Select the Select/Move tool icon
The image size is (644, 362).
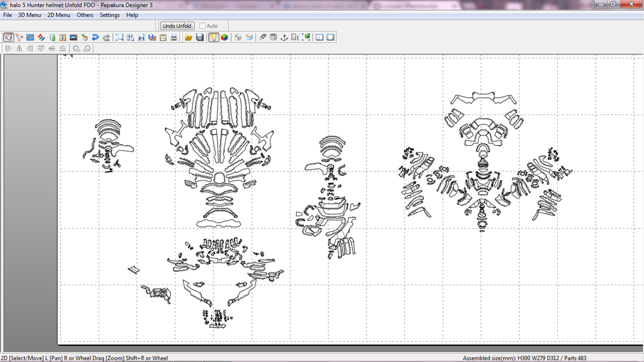click(8, 38)
